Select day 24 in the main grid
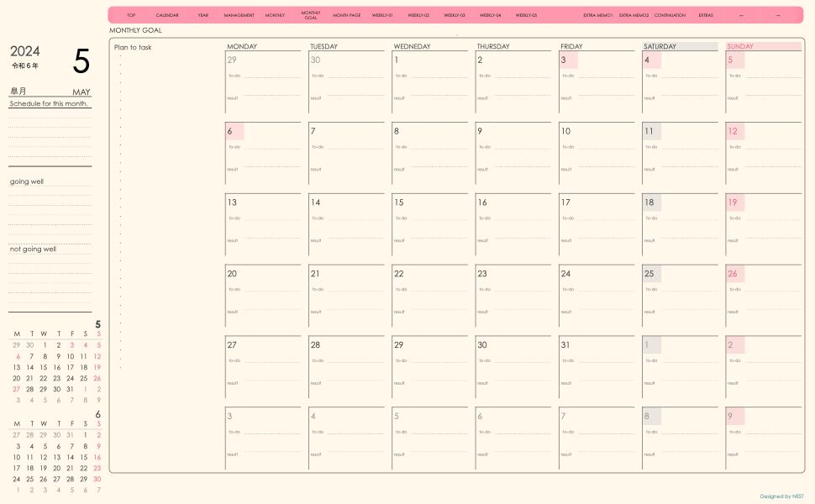Screen dimensions: 815x504 coord(565,273)
